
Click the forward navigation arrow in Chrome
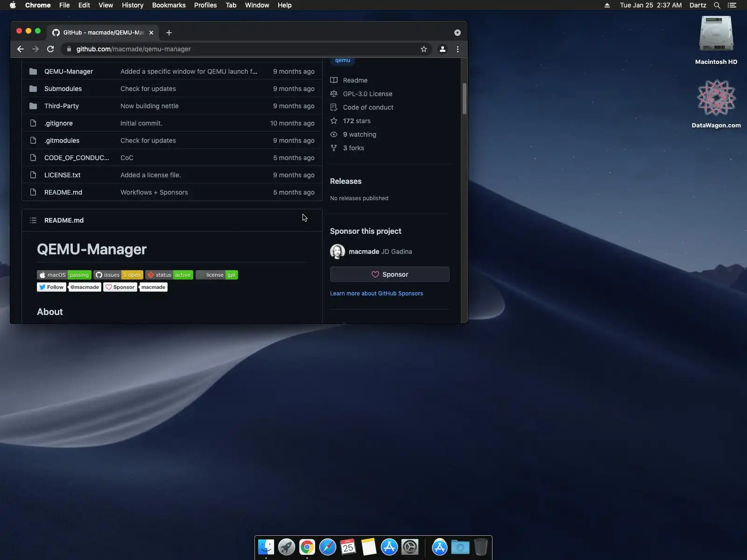35,49
